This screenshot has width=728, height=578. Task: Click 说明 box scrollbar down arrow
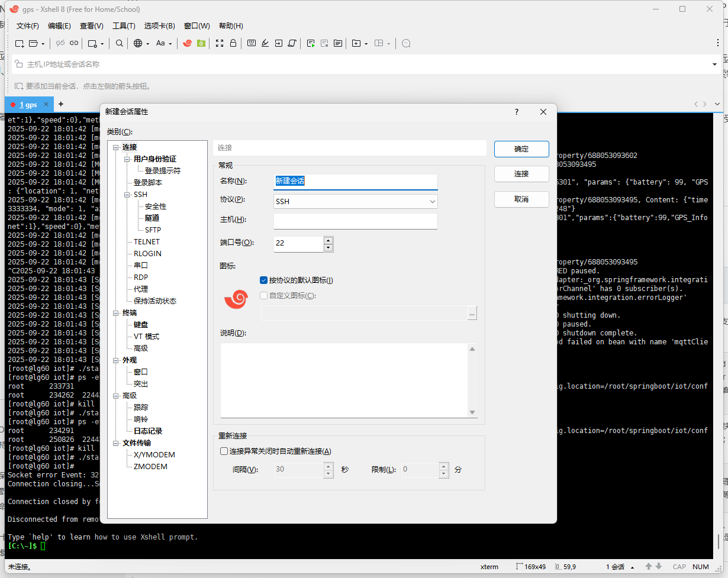[472, 412]
